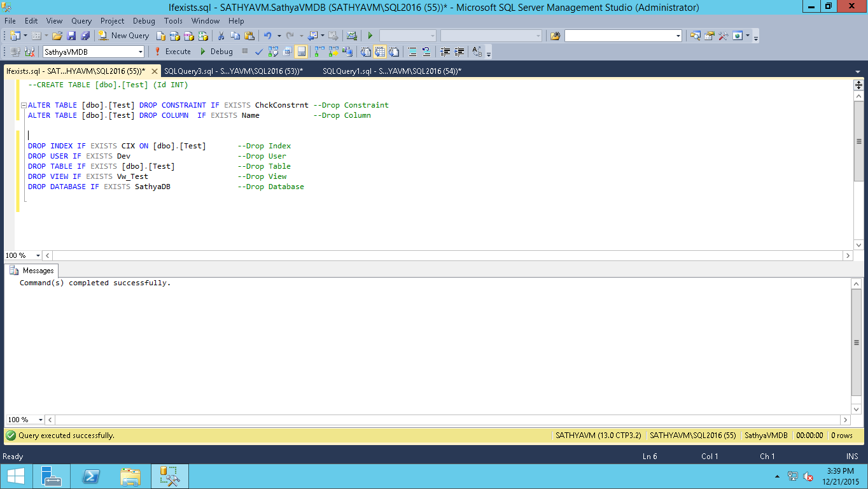Open the Debug menu

click(144, 21)
